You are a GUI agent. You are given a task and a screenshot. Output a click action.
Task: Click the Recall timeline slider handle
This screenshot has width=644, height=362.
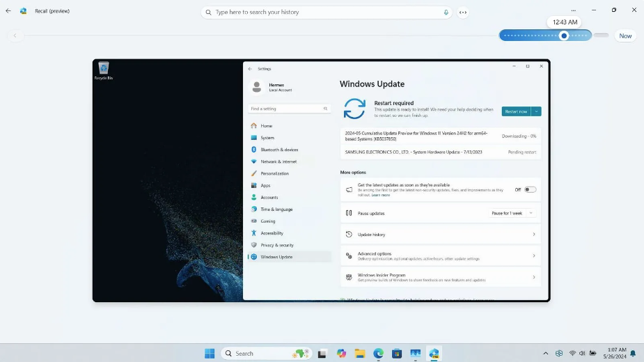pyautogui.click(x=564, y=36)
